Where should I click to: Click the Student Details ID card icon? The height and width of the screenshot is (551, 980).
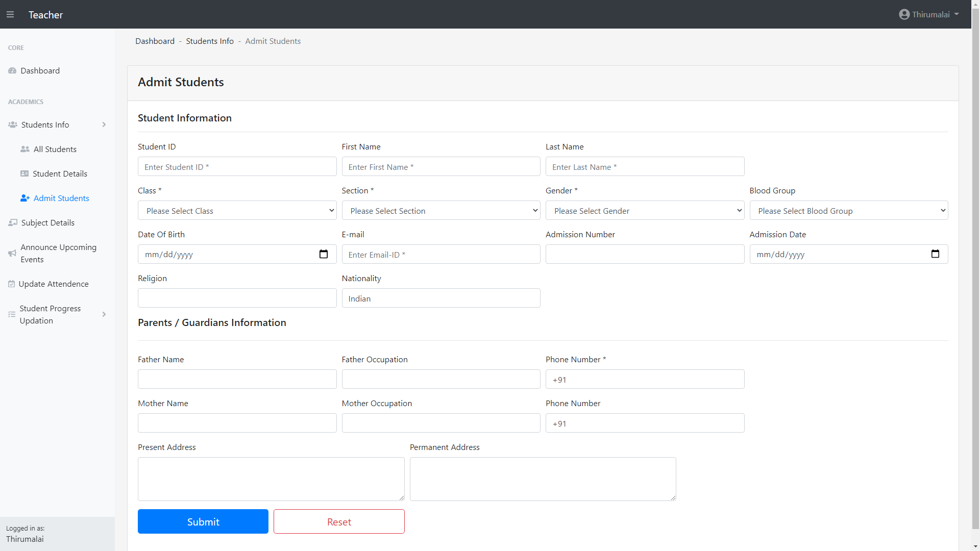click(x=24, y=173)
